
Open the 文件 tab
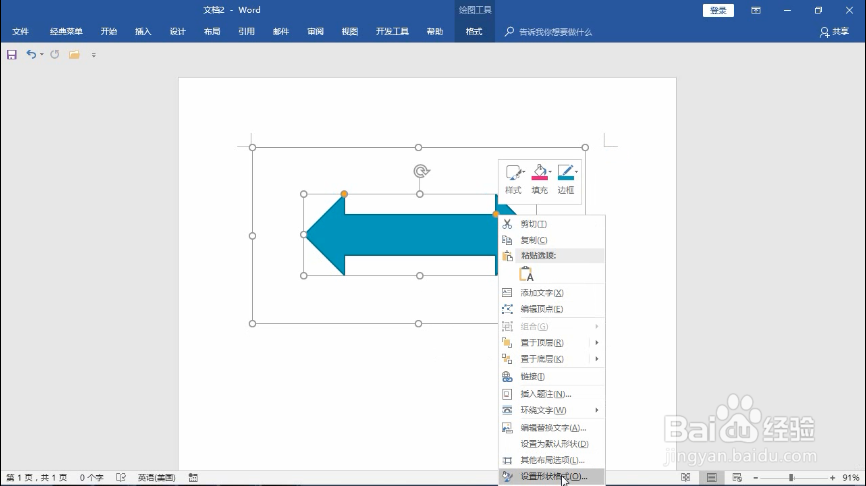coord(20,31)
